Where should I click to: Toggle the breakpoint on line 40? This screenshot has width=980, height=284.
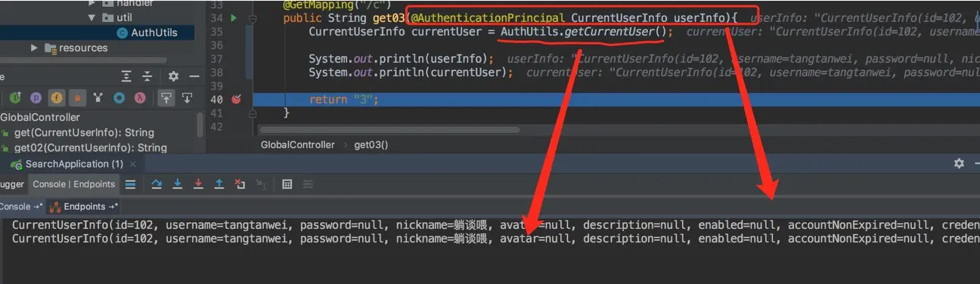point(235,100)
